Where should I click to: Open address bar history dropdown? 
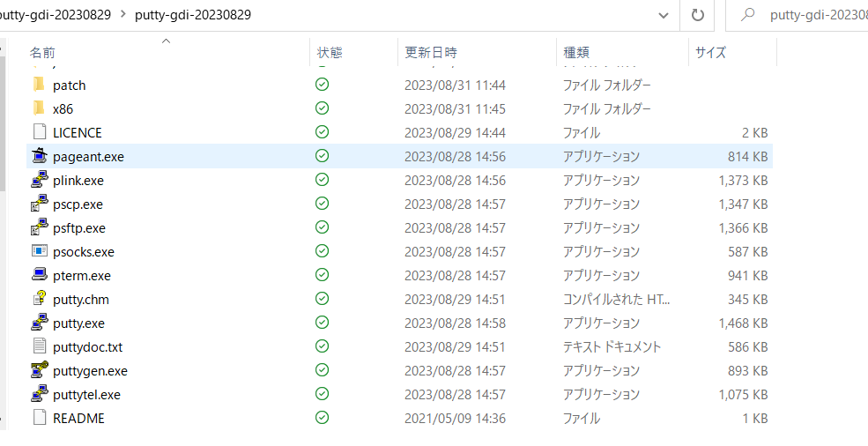pos(664,16)
